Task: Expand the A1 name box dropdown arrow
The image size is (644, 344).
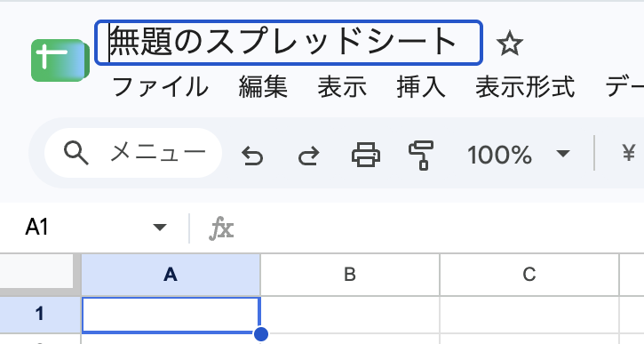Action: [x=159, y=227]
